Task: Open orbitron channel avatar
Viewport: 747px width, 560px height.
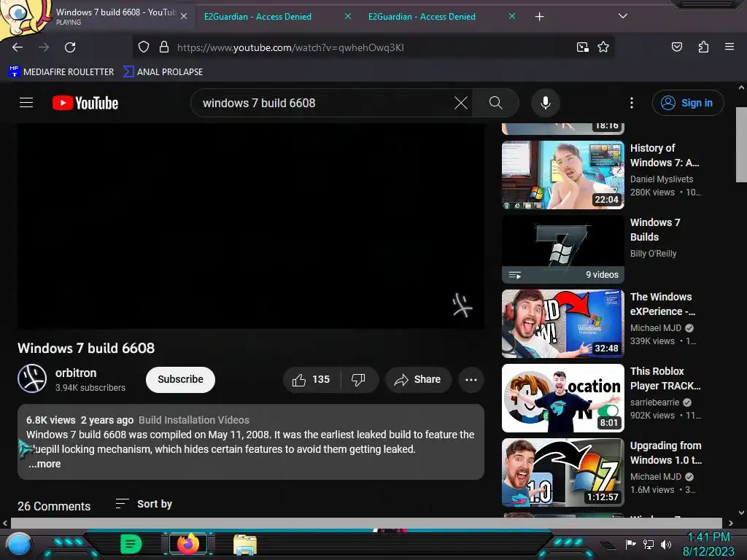Action: click(32, 378)
